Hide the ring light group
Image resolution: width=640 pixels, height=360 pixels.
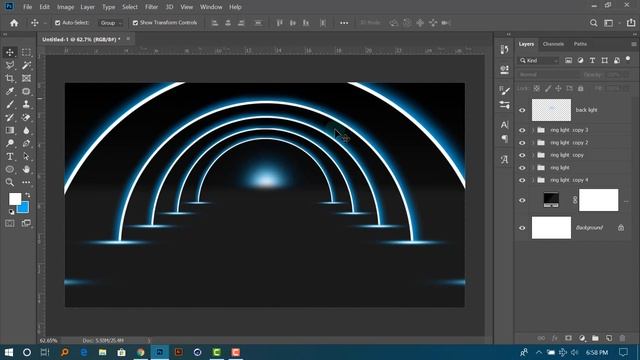pyautogui.click(x=522, y=168)
